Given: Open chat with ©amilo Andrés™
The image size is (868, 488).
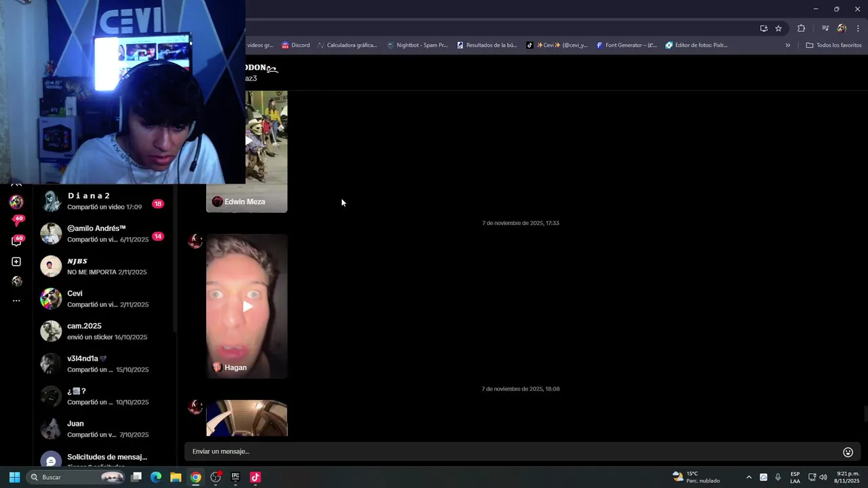Looking at the screenshot, I should coord(104,234).
